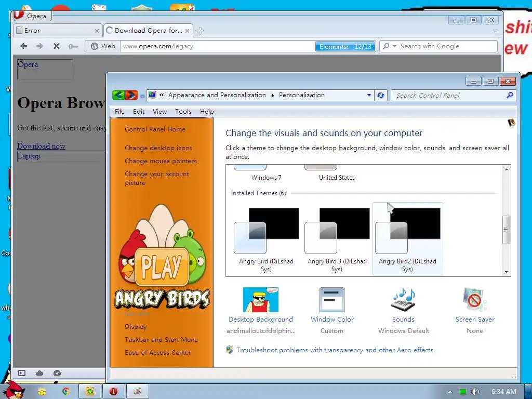Click Download now link in Opera
This screenshot has height=399, width=532.
pyautogui.click(x=42, y=146)
